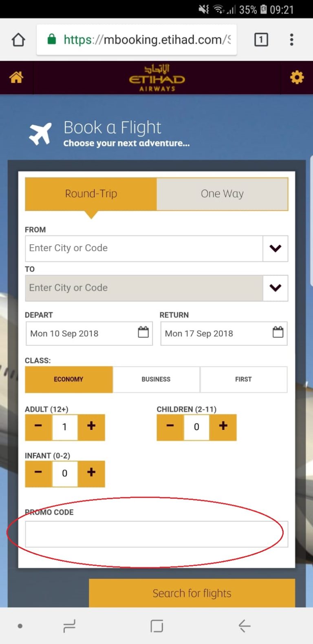This screenshot has width=313, height=644.
Task: Expand the TO city dropdown arrow
Action: pos(276,288)
